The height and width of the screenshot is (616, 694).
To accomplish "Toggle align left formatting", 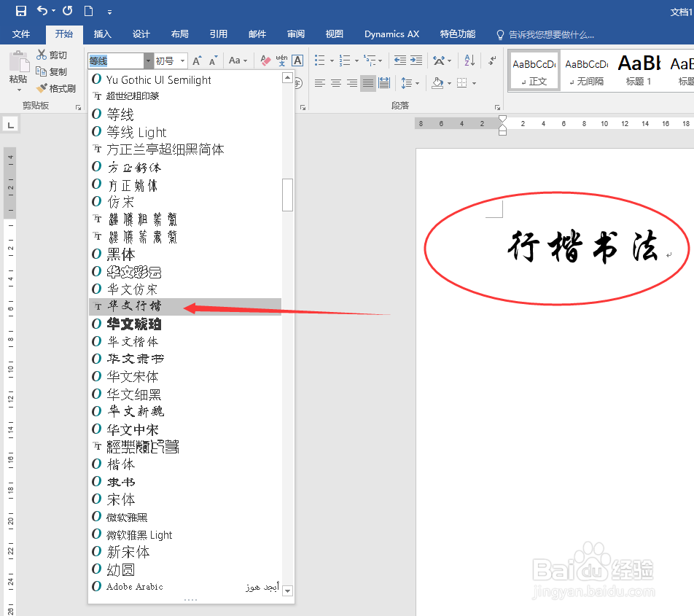I will [319, 82].
